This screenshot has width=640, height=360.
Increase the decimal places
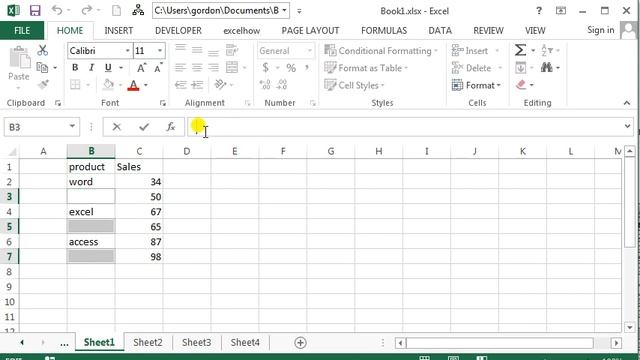[265, 85]
